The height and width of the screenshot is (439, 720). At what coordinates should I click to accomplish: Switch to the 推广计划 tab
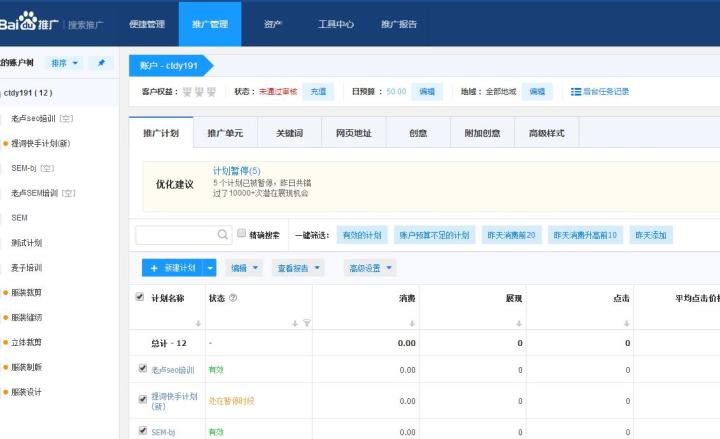point(161,133)
